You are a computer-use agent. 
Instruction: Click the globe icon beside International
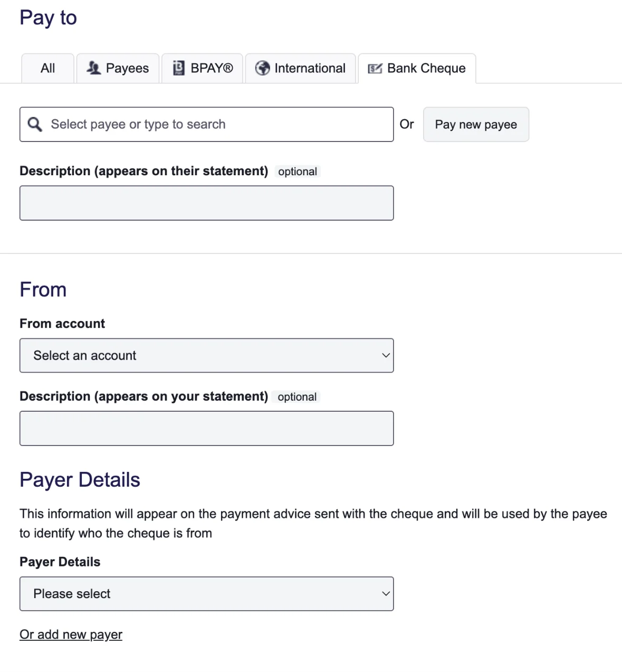pos(262,68)
